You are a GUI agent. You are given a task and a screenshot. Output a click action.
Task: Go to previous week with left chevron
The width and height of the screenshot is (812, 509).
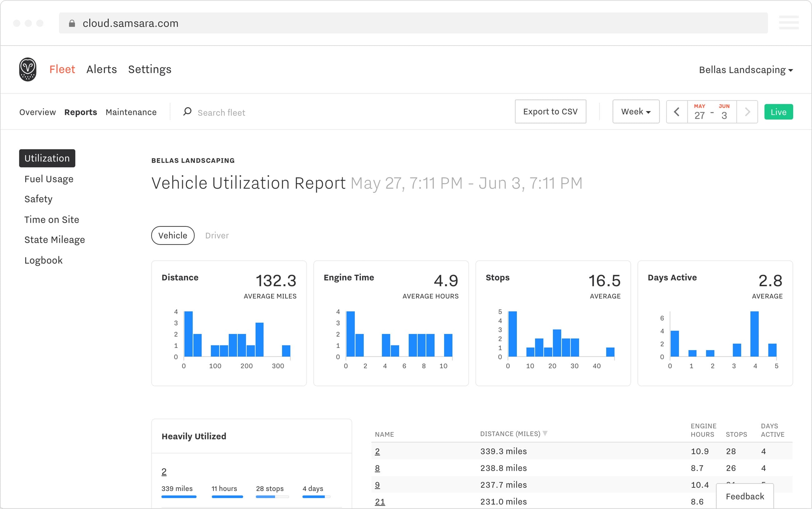pyautogui.click(x=676, y=112)
